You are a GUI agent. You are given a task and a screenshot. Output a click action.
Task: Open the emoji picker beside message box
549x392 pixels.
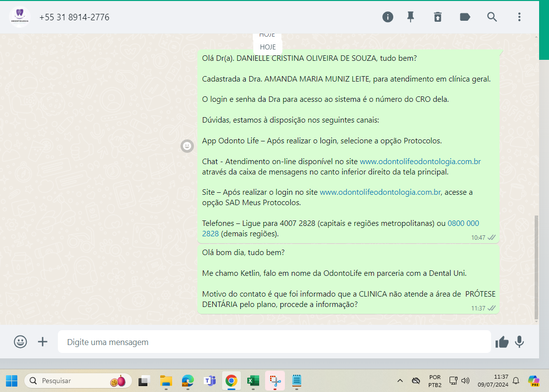(20, 342)
